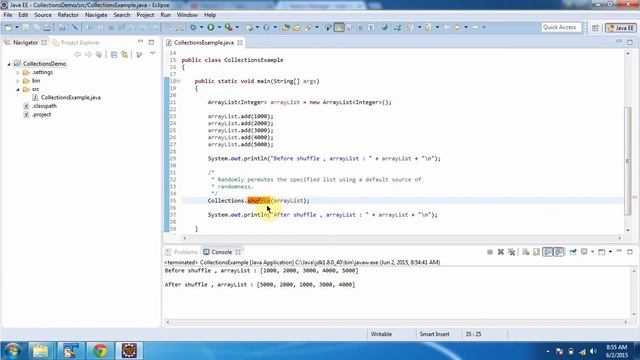The image size is (640, 360).
Task: Click Navigator Back arrow icon
Action: tap(78, 55)
